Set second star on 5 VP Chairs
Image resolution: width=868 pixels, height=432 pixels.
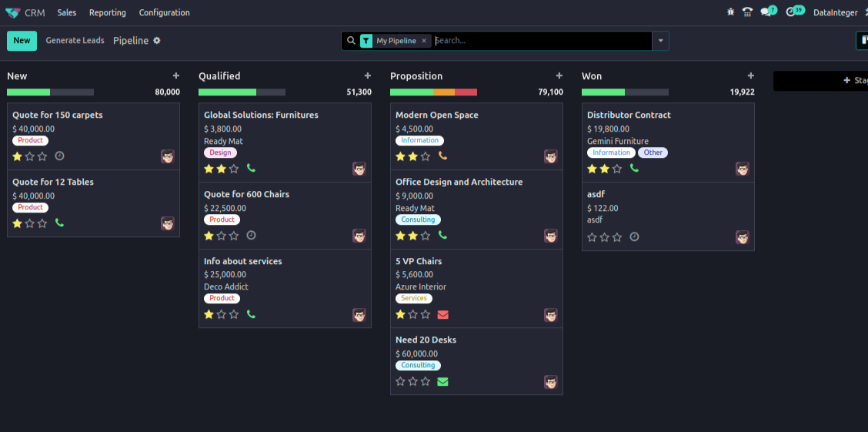click(x=413, y=315)
